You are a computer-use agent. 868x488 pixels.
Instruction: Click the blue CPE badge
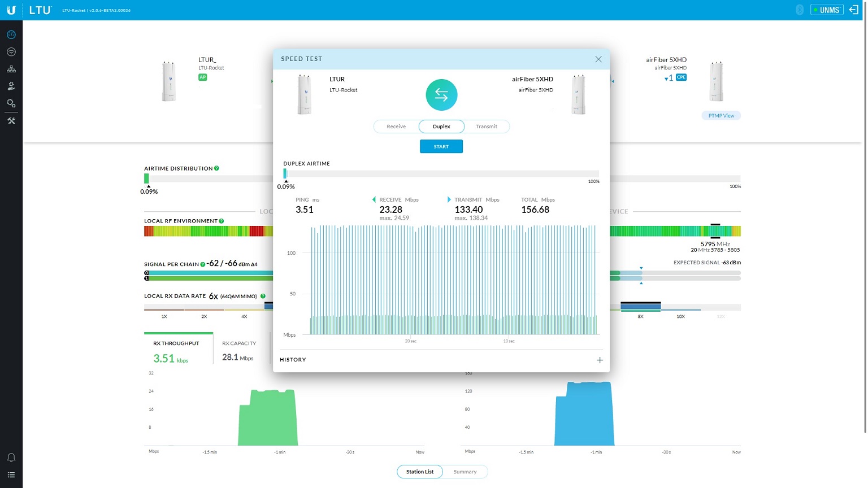(681, 77)
